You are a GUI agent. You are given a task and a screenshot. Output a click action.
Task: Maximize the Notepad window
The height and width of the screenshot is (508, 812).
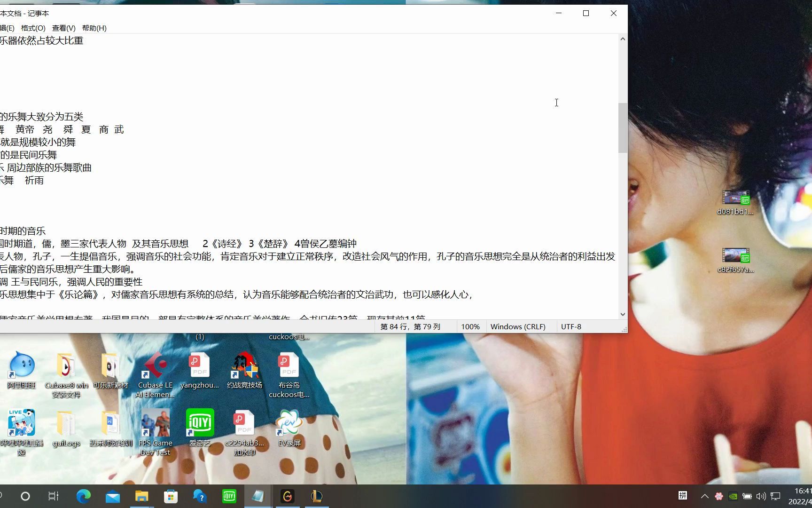click(586, 13)
